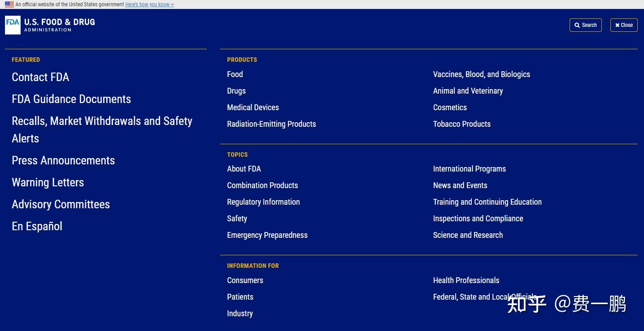Click the US flag icon
This screenshot has width=644, height=331.
pos(9,4)
